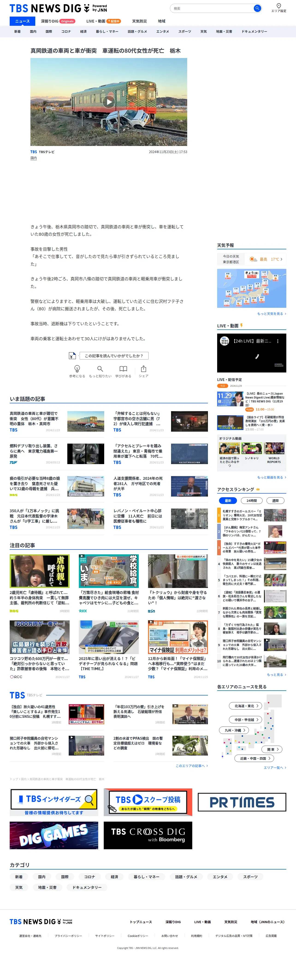Open the 11.29 昼のニュース live schedule item
This screenshot has height=980, width=296.
[x=252, y=401]
